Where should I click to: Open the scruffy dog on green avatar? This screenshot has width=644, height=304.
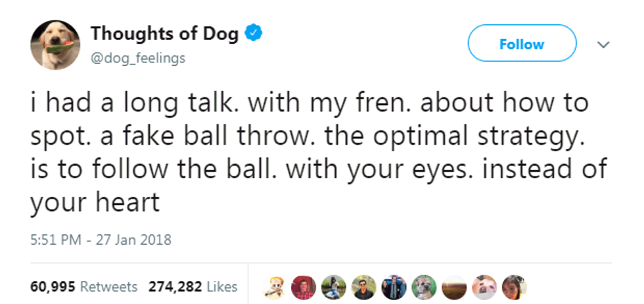pos(423,286)
